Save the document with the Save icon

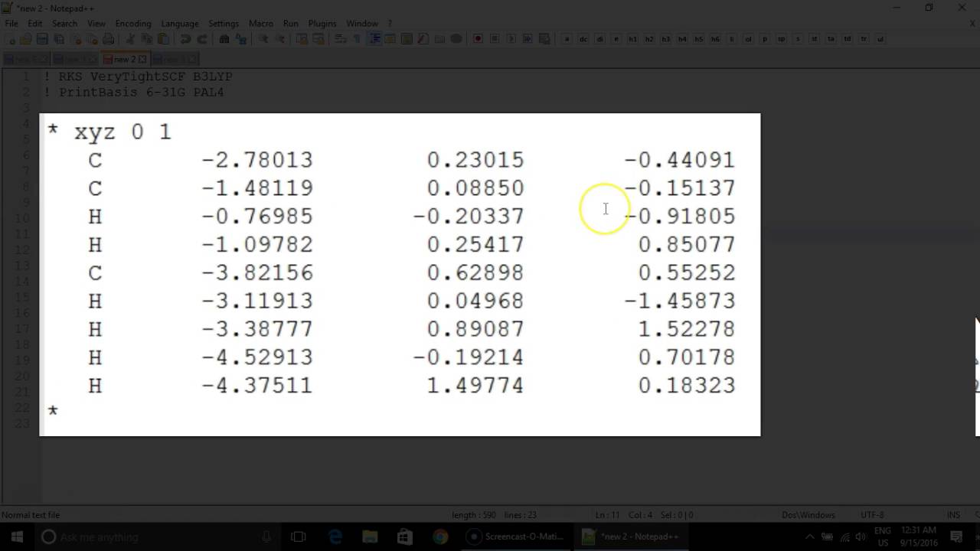42,39
